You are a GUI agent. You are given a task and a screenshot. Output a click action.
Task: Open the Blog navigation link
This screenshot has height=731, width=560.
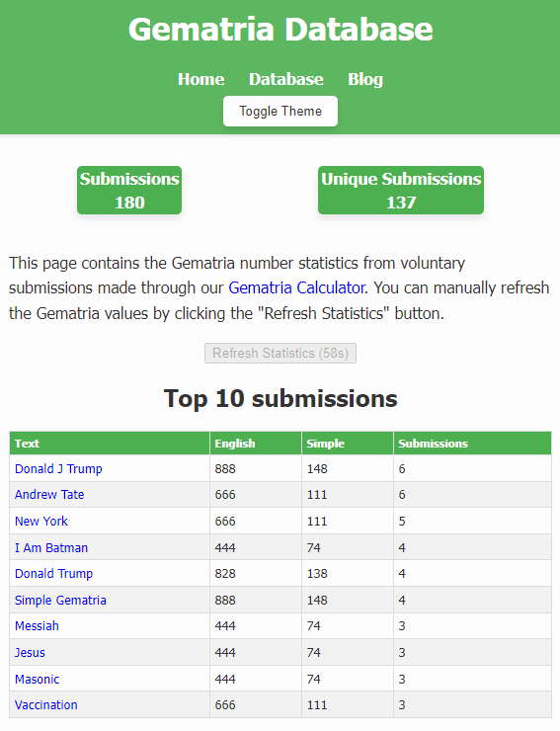click(365, 79)
